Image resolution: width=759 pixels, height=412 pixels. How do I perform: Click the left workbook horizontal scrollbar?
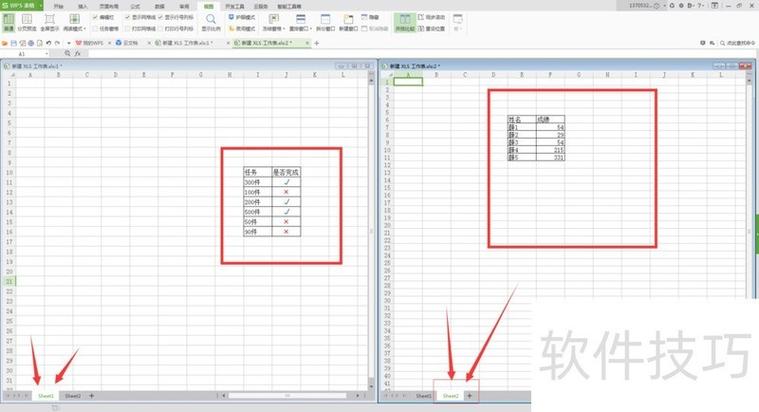coord(288,396)
